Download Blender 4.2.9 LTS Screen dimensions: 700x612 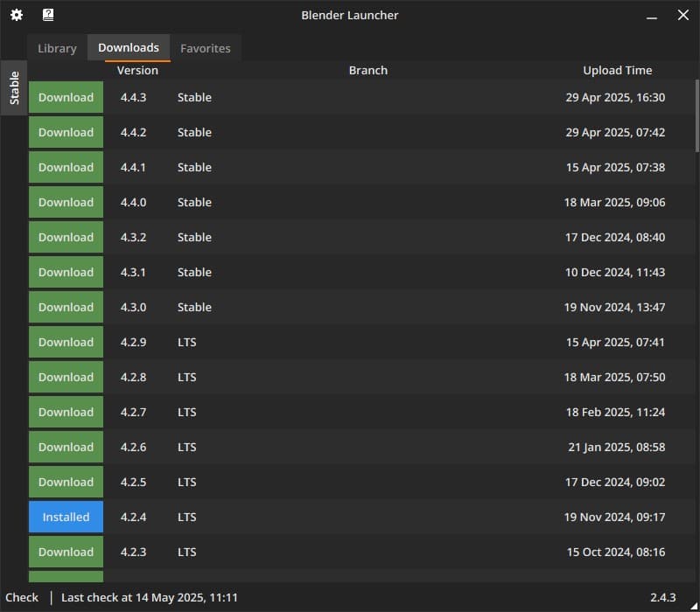pos(66,342)
